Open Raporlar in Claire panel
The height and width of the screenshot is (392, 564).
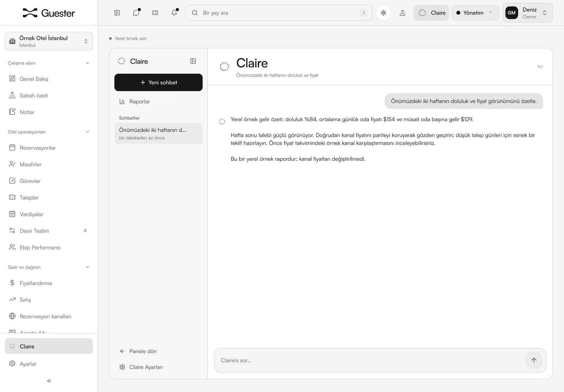pyautogui.click(x=158, y=102)
